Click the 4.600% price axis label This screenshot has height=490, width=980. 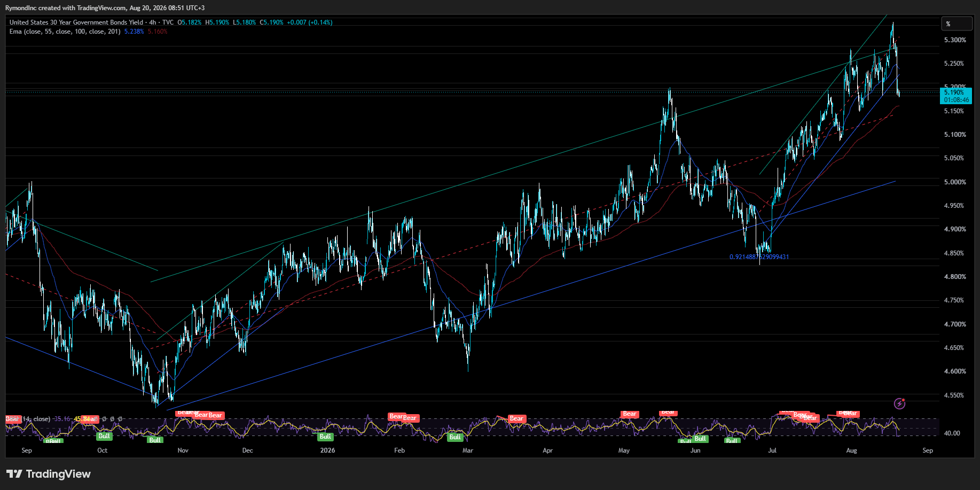[x=955, y=371]
